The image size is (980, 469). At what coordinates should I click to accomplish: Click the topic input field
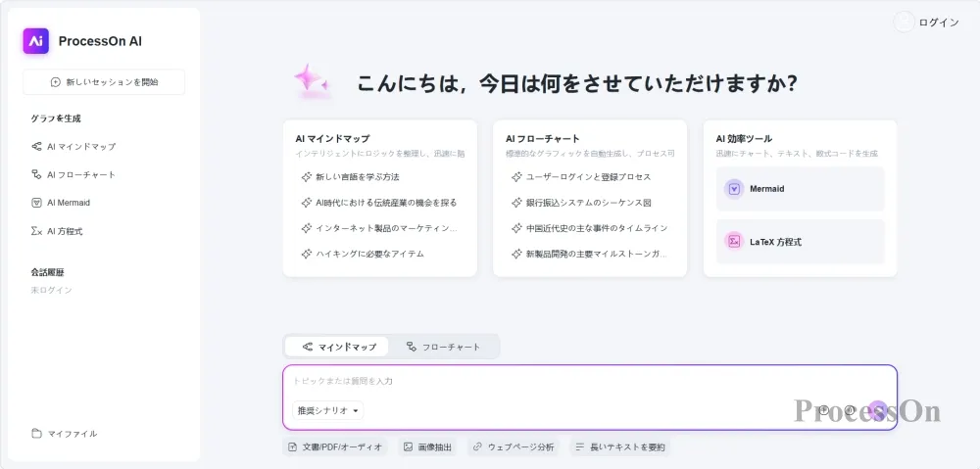click(x=590, y=381)
